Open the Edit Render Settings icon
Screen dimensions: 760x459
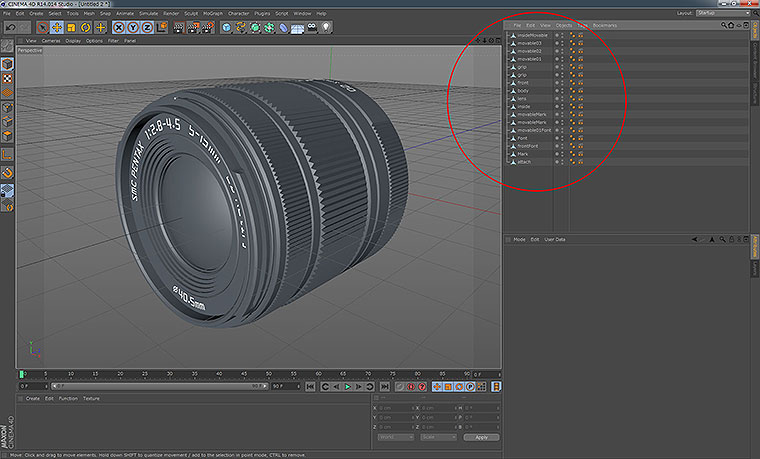pyautogui.click(x=208, y=28)
